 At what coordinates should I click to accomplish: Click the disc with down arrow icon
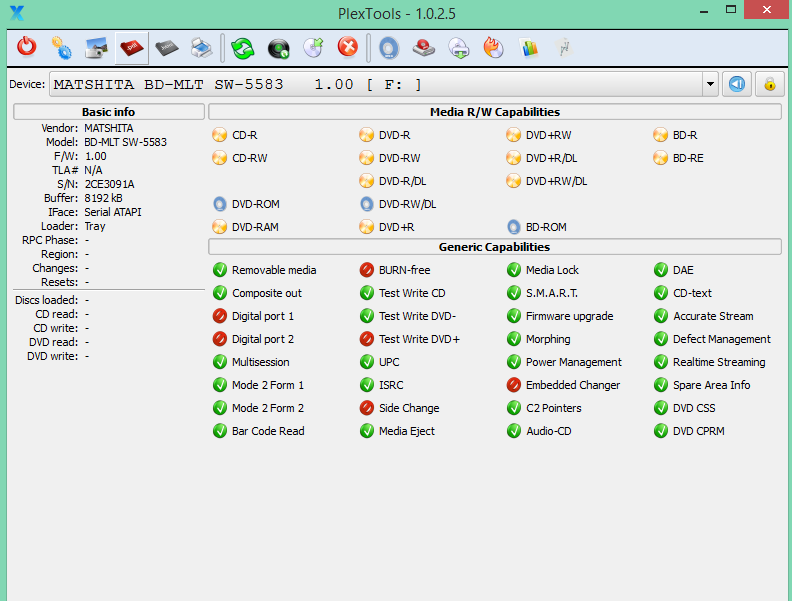click(x=459, y=48)
